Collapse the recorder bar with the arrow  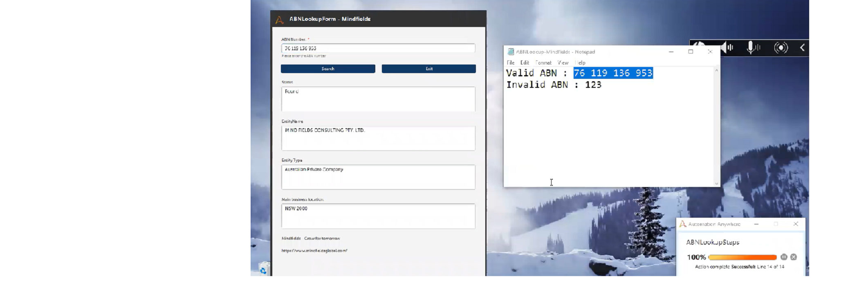pyautogui.click(x=802, y=48)
